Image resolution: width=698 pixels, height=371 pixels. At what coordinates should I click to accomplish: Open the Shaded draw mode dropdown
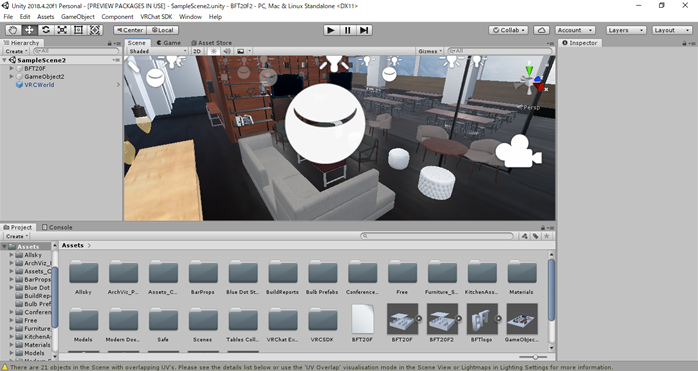click(158, 51)
